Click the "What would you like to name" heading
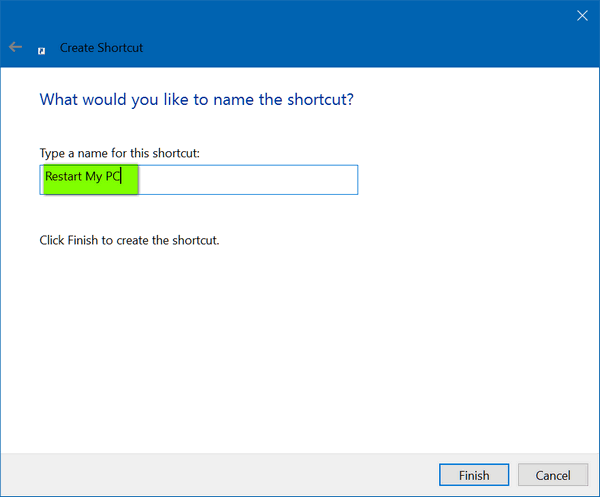 coord(148,99)
